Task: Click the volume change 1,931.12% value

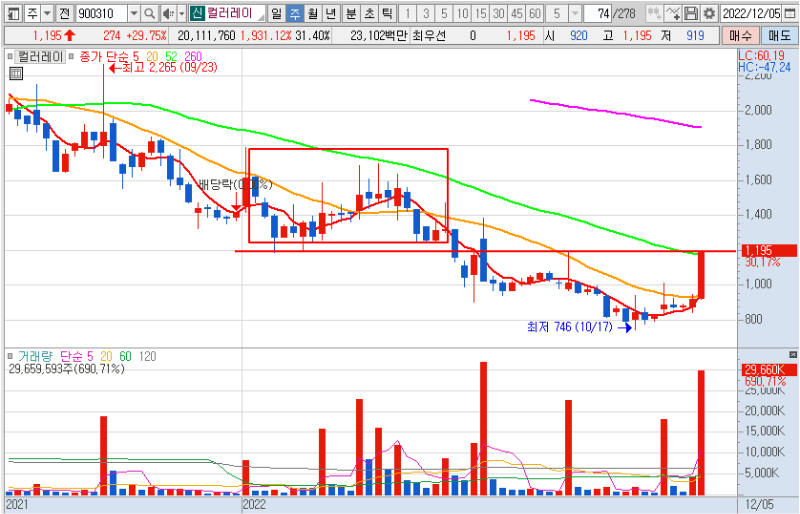Action: [x=266, y=36]
